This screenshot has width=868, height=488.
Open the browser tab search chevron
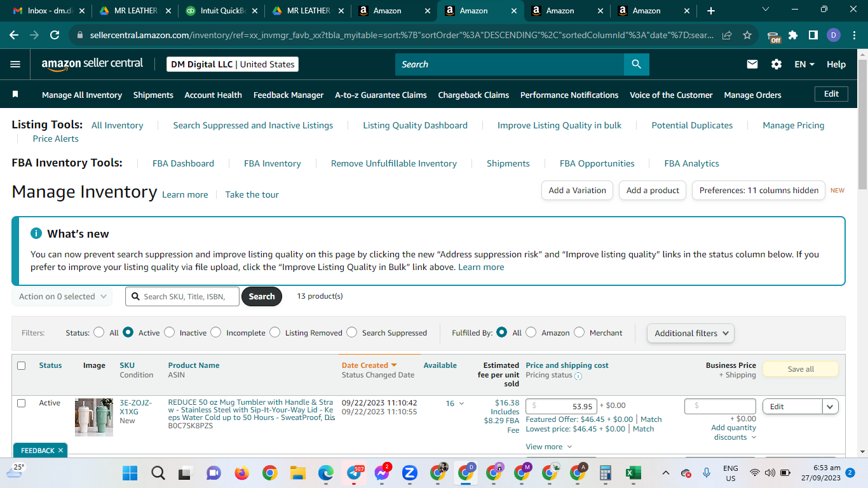tap(765, 10)
